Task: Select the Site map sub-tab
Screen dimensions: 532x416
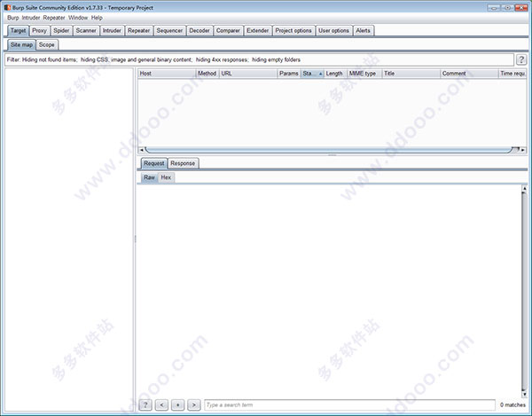Action: point(21,44)
